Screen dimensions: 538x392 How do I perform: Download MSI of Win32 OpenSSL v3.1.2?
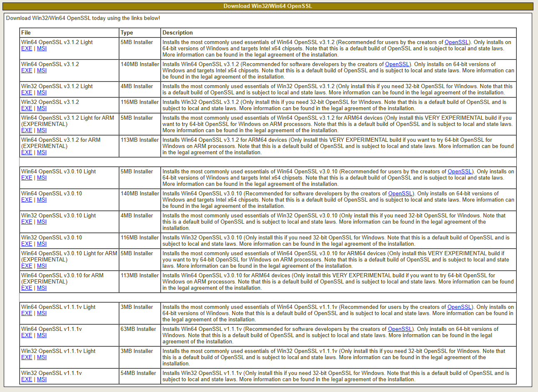click(x=42, y=108)
